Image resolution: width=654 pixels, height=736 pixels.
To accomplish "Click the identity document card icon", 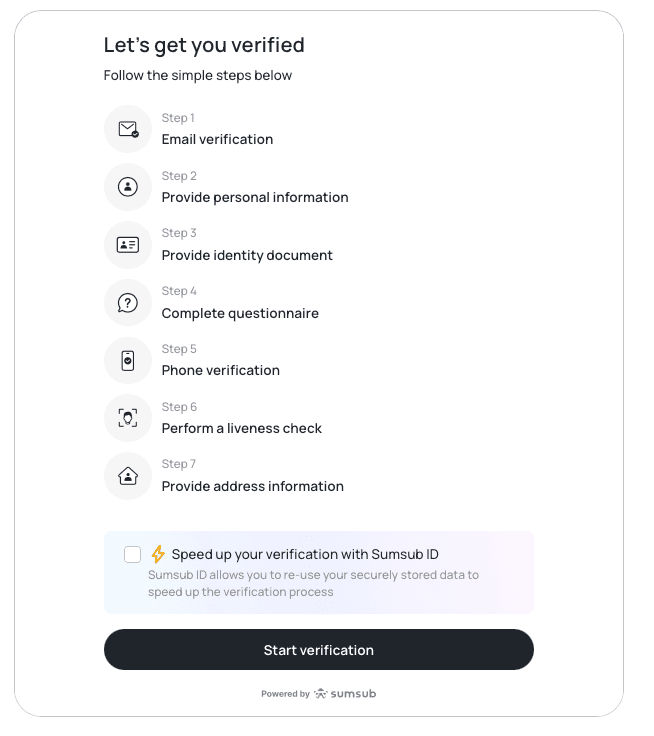I will click(x=128, y=245).
